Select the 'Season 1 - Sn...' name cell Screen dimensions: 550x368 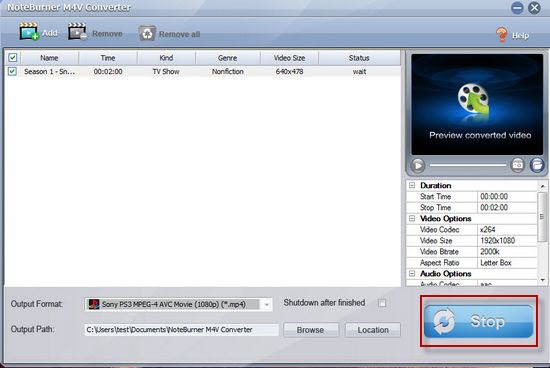(x=49, y=72)
